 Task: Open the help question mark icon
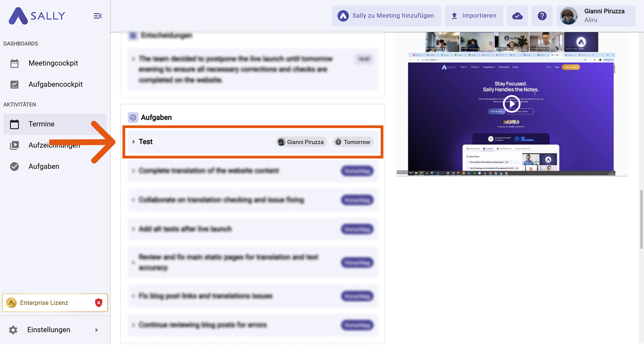click(542, 16)
